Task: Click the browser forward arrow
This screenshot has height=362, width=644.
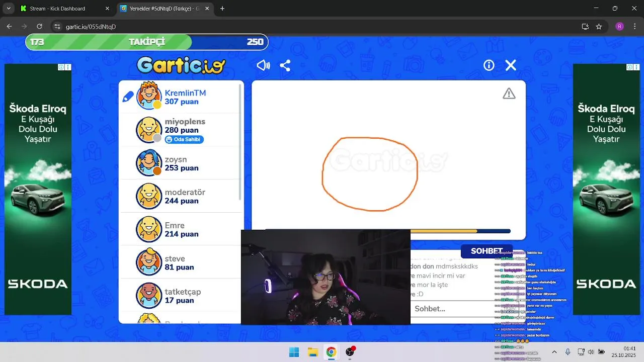Action: tap(24, 26)
